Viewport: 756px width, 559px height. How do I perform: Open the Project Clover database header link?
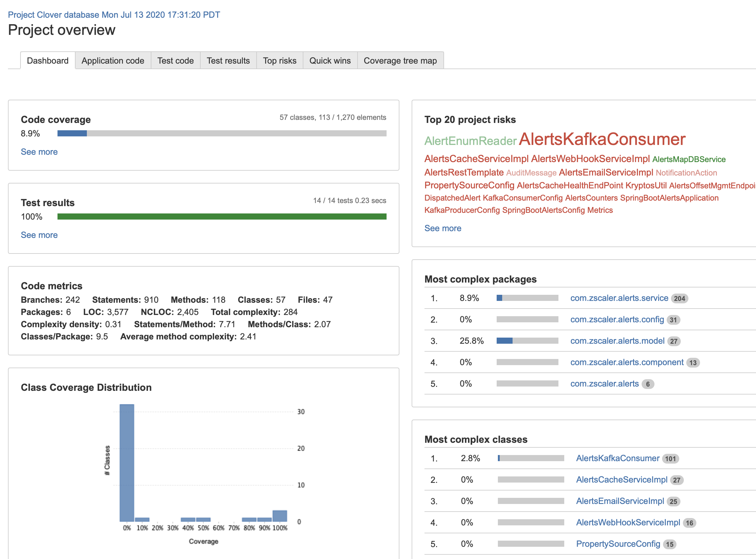pyautogui.click(x=114, y=15)
